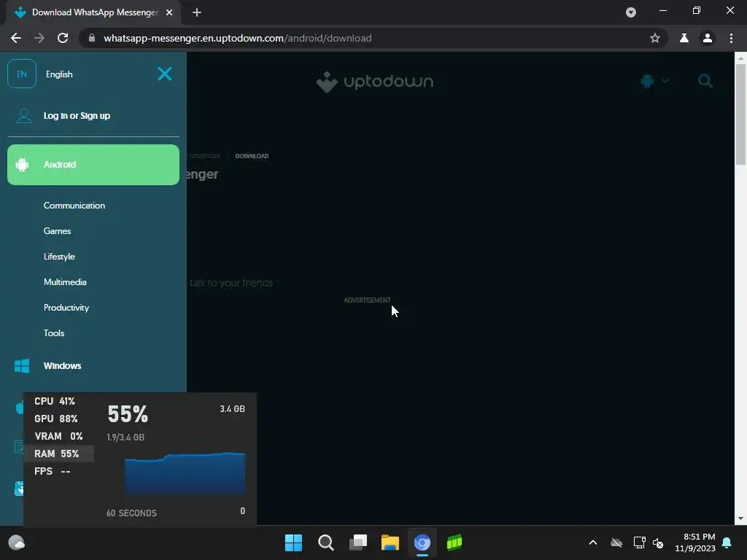This screenshot has width=747, height=560.
Task: Open Chrome Labs flask icon
Action: [684, 38]
